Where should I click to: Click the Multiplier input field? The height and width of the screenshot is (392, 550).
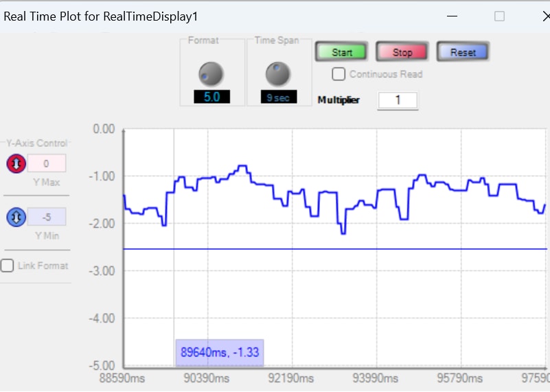(x=398, y=100)
